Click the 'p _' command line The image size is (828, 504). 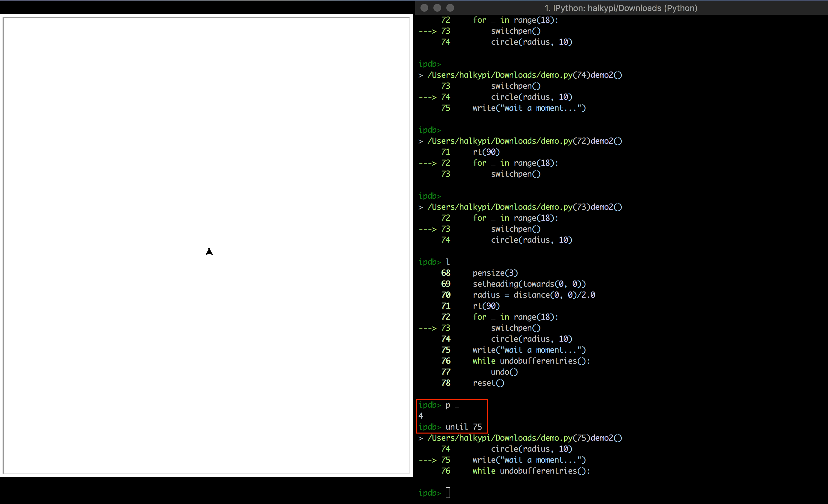tap(439, 405)
